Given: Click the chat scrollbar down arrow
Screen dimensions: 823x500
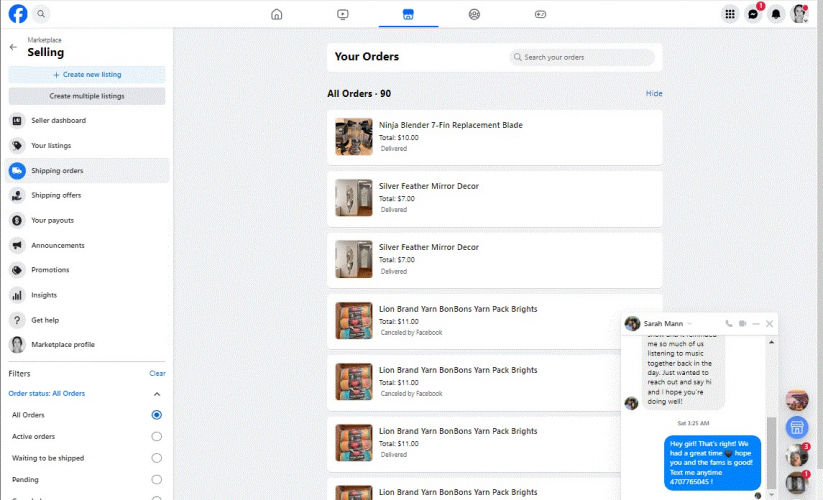Looking at the screenshot, I should point(771,495).
